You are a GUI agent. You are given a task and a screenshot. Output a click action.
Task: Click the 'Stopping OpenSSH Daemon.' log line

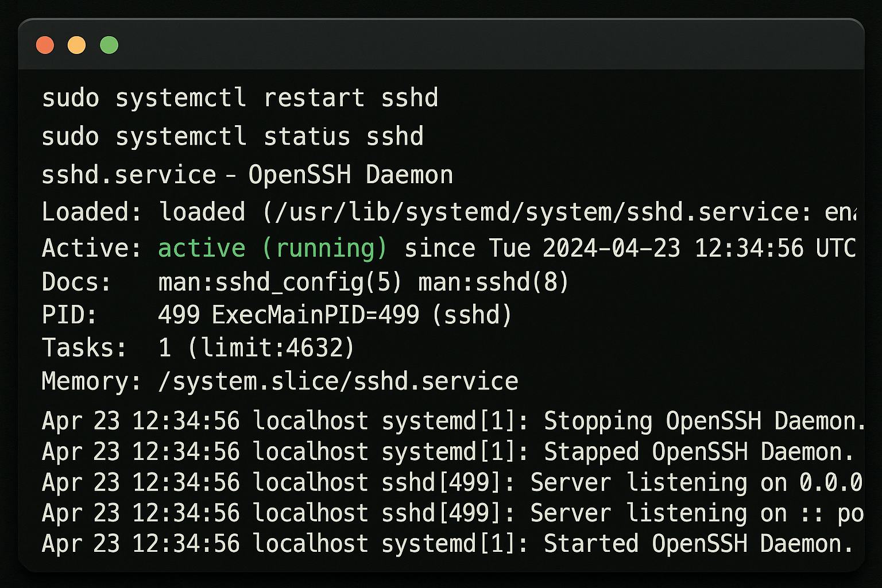453,421
